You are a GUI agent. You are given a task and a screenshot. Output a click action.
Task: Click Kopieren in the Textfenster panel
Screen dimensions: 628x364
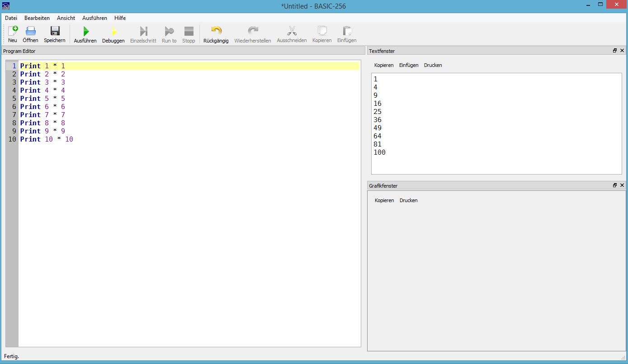click(384, 65)
